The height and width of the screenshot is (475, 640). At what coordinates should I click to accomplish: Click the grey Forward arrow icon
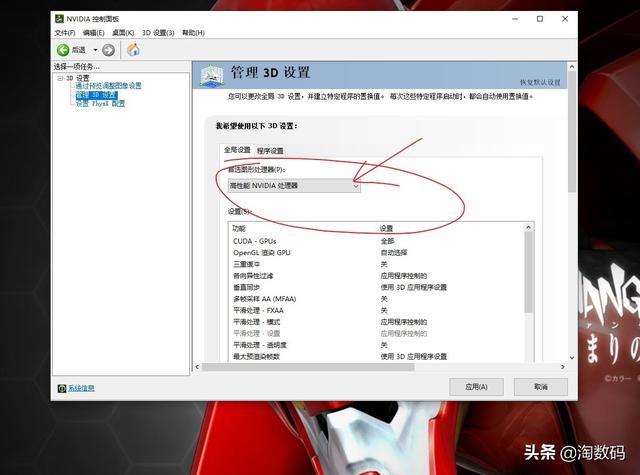pyautogui.click(x=108, y=50)
